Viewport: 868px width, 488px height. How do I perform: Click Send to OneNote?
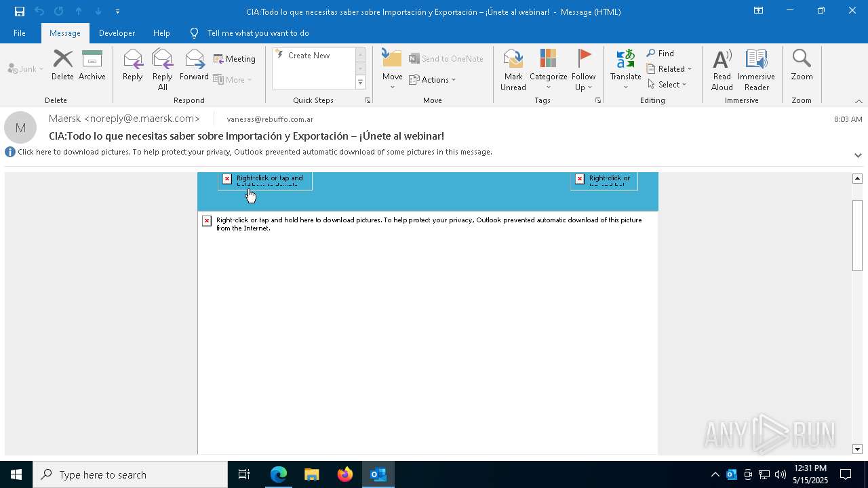click(x=446, y=59)
